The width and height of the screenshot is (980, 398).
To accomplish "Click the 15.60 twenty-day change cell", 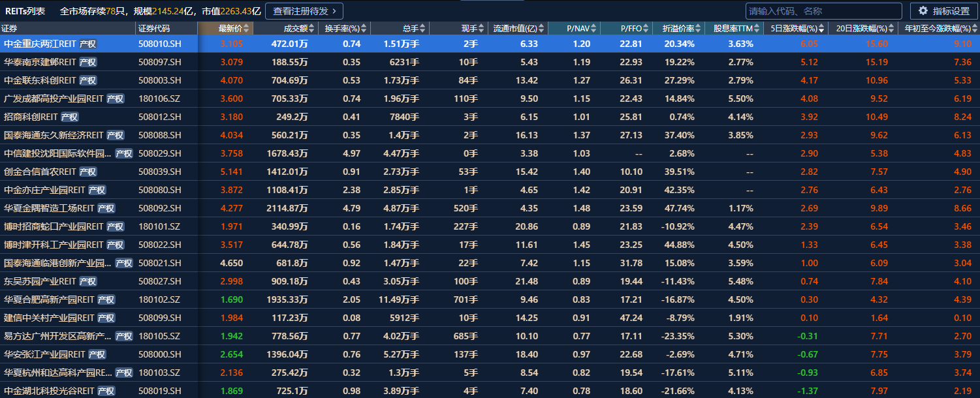I will (x=877, y=44).
